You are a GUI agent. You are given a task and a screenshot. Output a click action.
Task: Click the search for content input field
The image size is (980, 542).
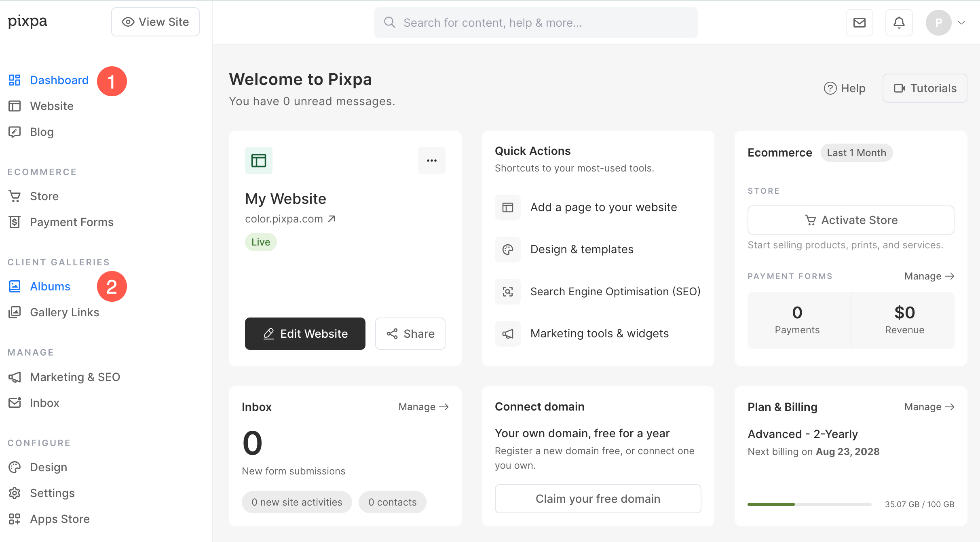point(536,23)
